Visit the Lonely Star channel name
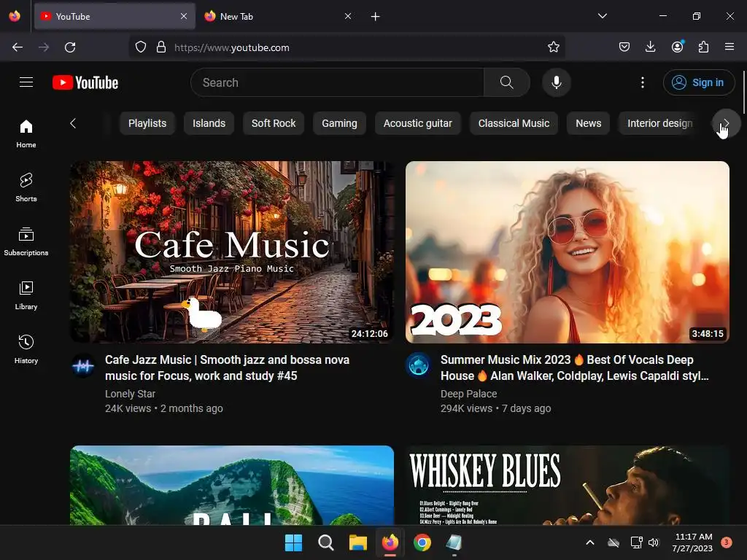 [130, 394]
